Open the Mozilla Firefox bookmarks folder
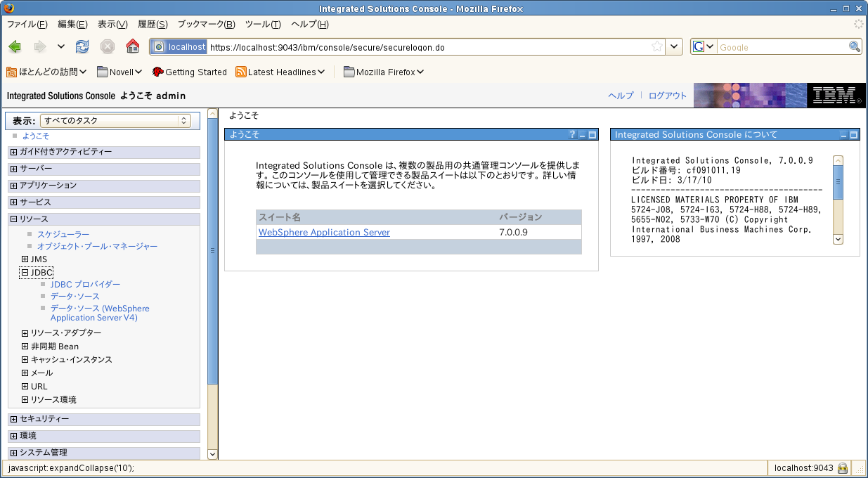The image size is (868, 478). [x=384, y=72]
